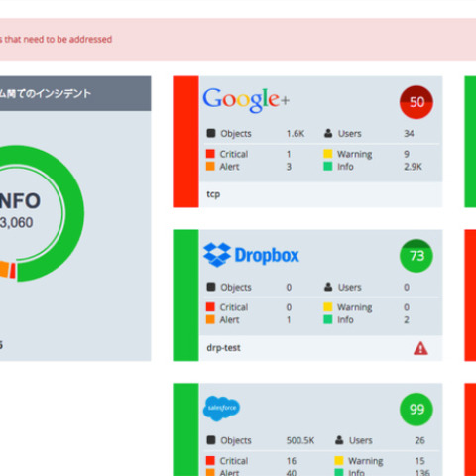Viewport: 476px width, 476px height.
Task: Click Google+ Users value 34
Action: (409, 134)
